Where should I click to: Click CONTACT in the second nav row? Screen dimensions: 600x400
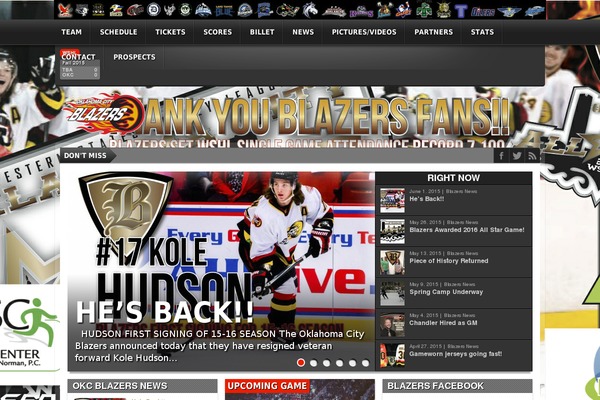coord(78,57)
